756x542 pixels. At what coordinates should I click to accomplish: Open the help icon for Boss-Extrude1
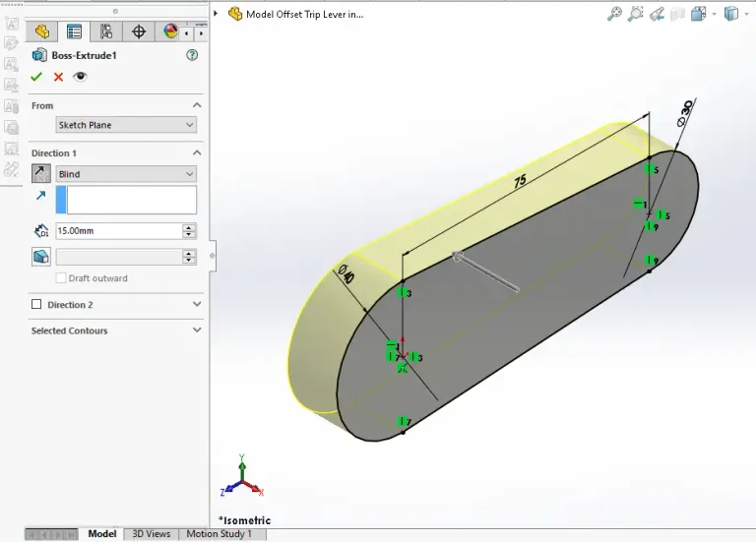pyautogui.click(x=192, y=56)
